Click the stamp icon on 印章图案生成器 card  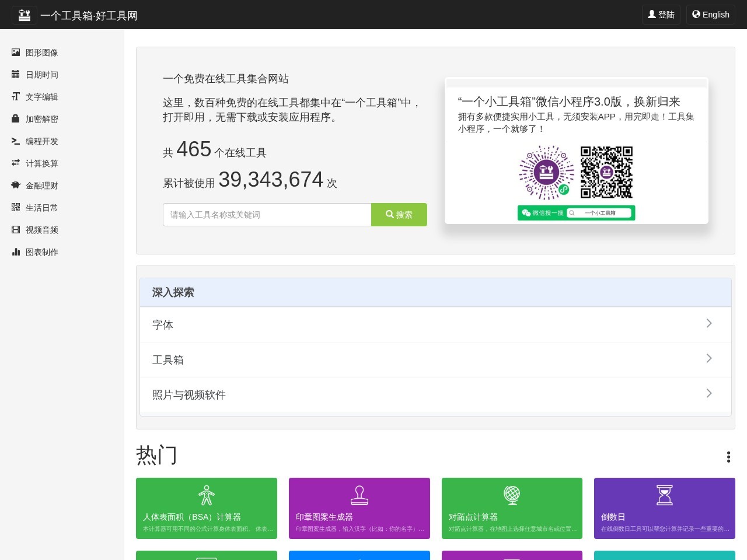tap(359, 495)
